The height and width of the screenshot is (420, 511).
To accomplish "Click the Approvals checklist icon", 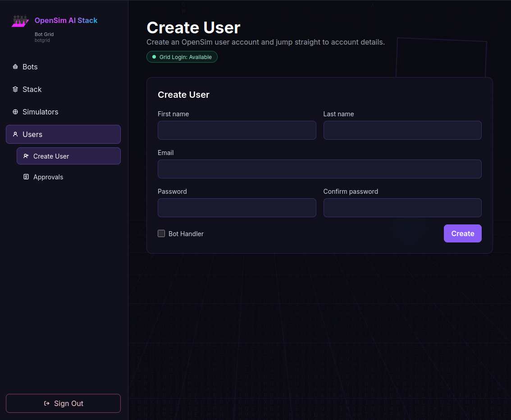I will pyautogui.click(x=26, y=177).
